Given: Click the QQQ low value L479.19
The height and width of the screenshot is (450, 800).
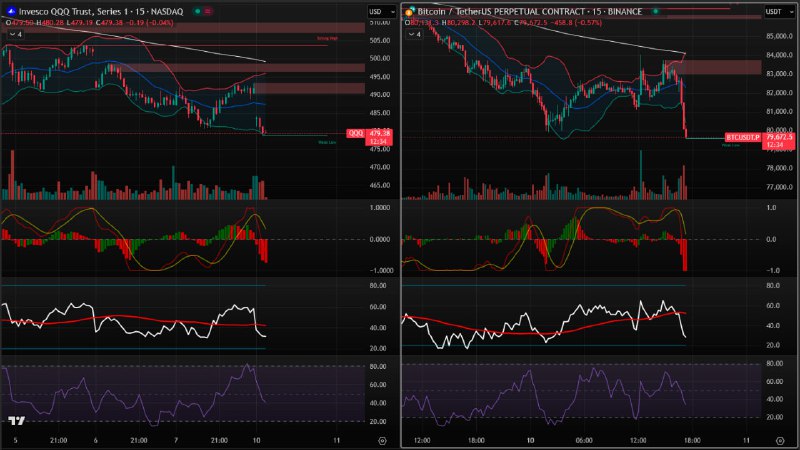Looking at the screenshot, I should point(81,22).
